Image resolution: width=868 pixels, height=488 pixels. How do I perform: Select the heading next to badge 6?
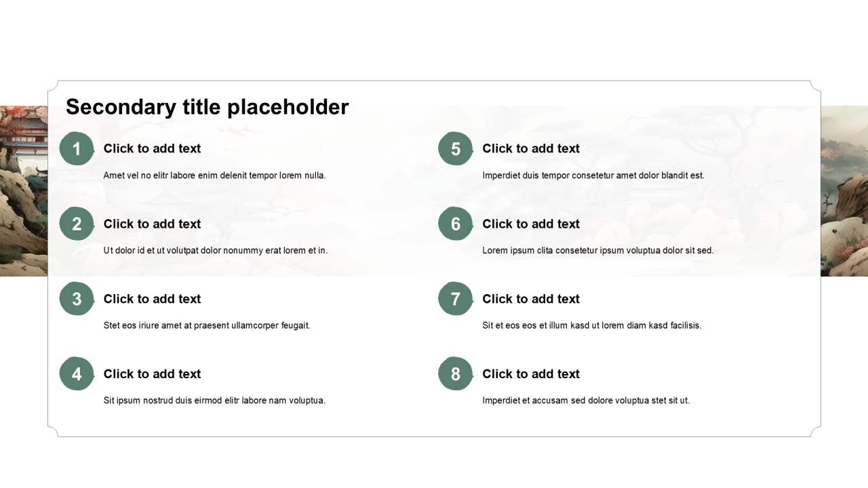[531, 224]
